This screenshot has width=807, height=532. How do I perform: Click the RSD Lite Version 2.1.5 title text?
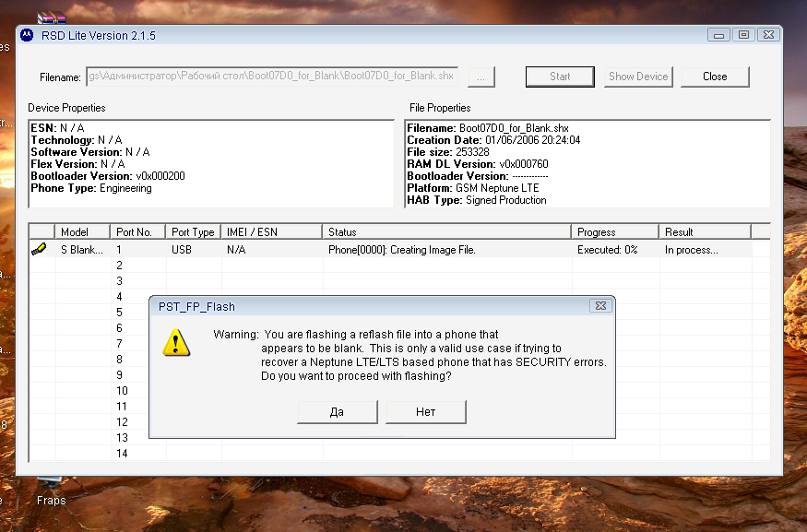tap(99, 36)
